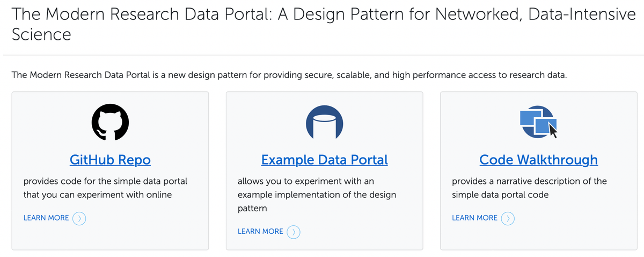
Task: Click empty space at bottom of Code Walkthrough card
Action: [538, 239]
